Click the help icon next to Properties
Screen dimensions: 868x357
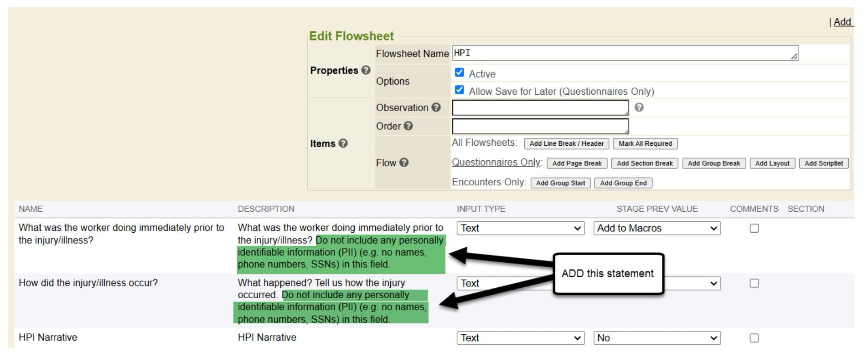366,70
